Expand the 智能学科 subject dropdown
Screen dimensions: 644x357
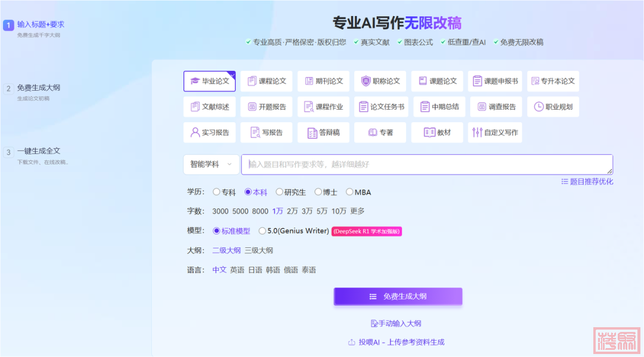(211, 164)
